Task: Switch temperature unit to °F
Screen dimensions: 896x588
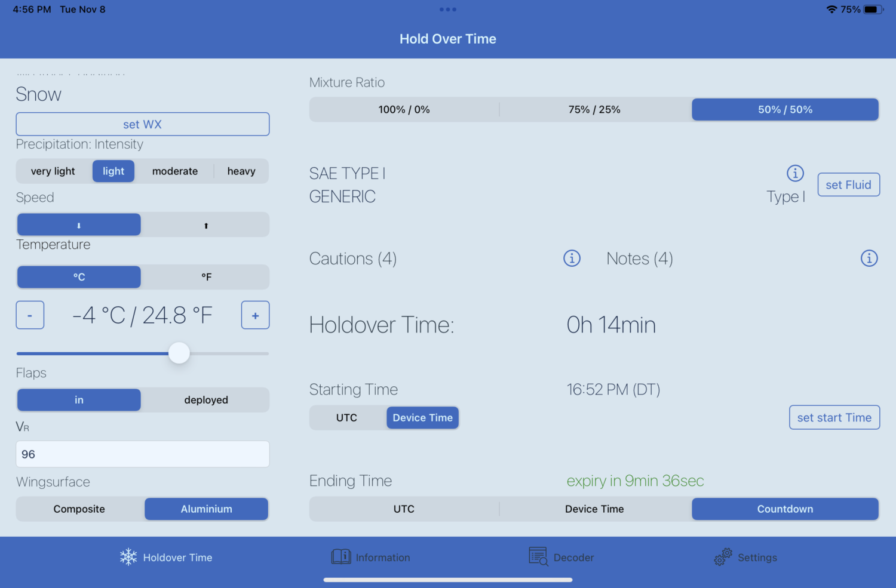Action: 205,276
